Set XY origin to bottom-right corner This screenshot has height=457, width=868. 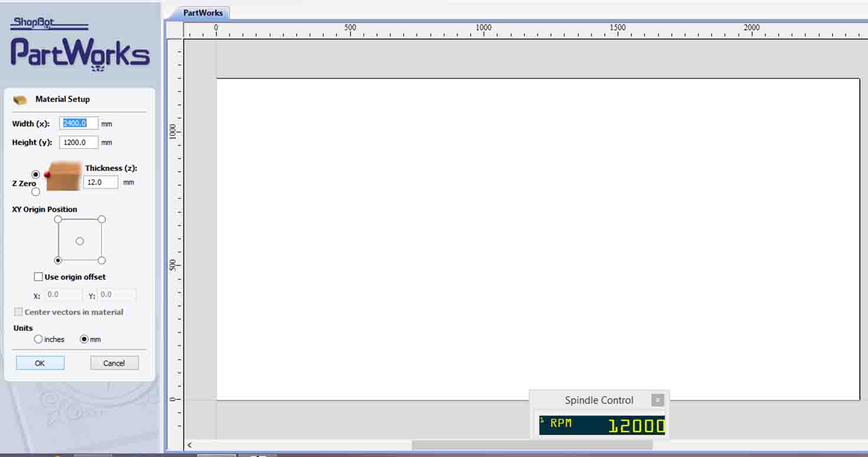(101, 261)
